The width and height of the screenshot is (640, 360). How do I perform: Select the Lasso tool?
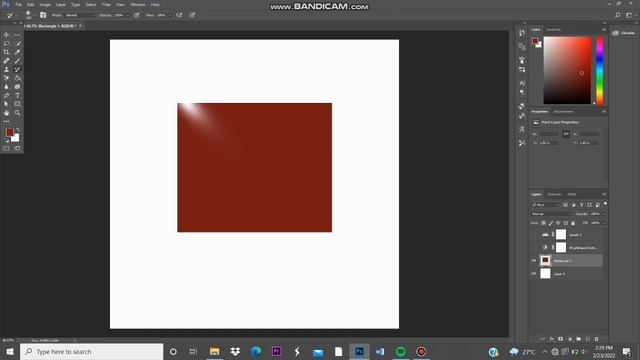click(x=6, y=43)
